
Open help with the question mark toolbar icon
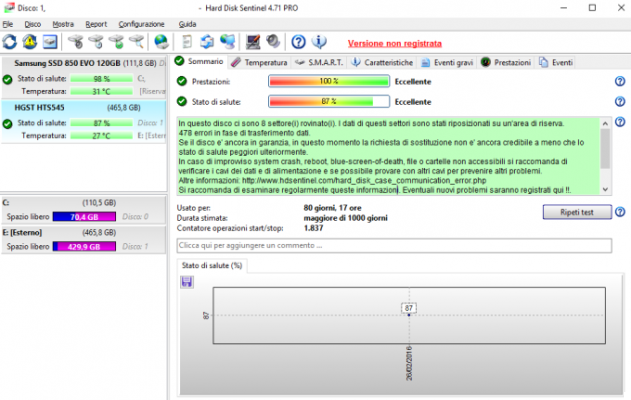[x=299, y=42]
